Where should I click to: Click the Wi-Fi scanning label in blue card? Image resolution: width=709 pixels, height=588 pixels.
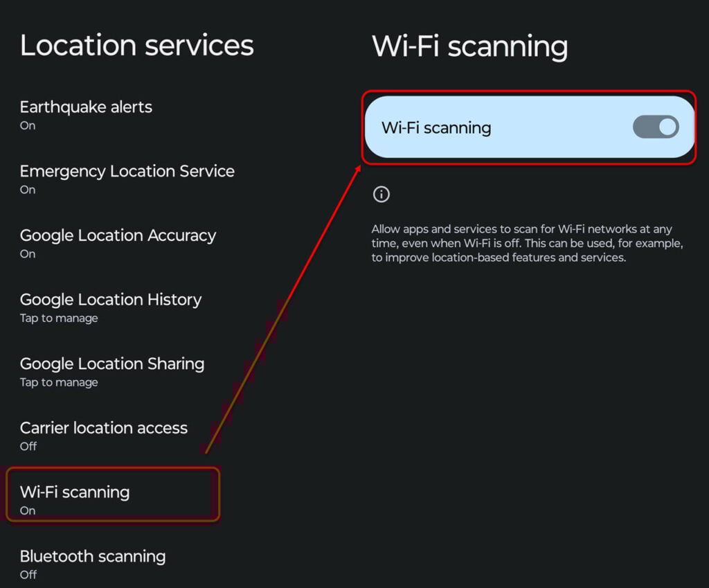coord(436,128)
